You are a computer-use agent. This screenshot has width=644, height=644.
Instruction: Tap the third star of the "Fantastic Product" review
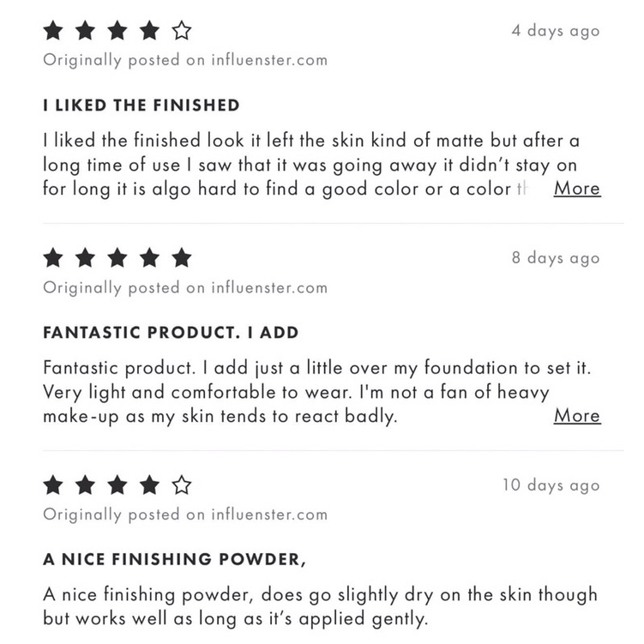117,257
